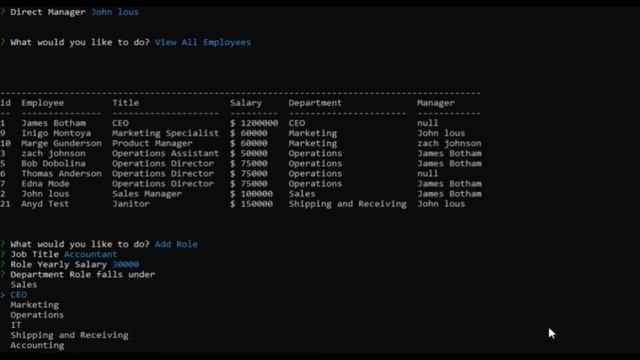The width and height of the screenshot is (640, 360).
Task: Click the Sales Manager title cell
Action: 147,194
